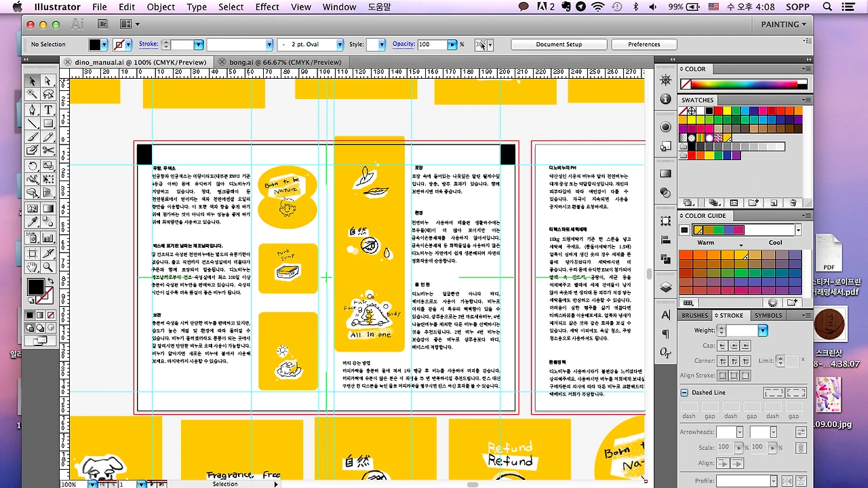Pick the Line Segment tool

tap(32, 124)
